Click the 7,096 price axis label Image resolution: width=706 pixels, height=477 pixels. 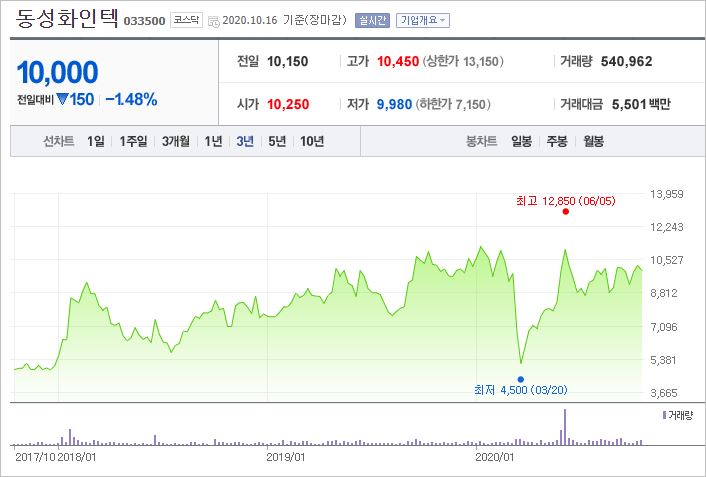click(x=664, y=327)
